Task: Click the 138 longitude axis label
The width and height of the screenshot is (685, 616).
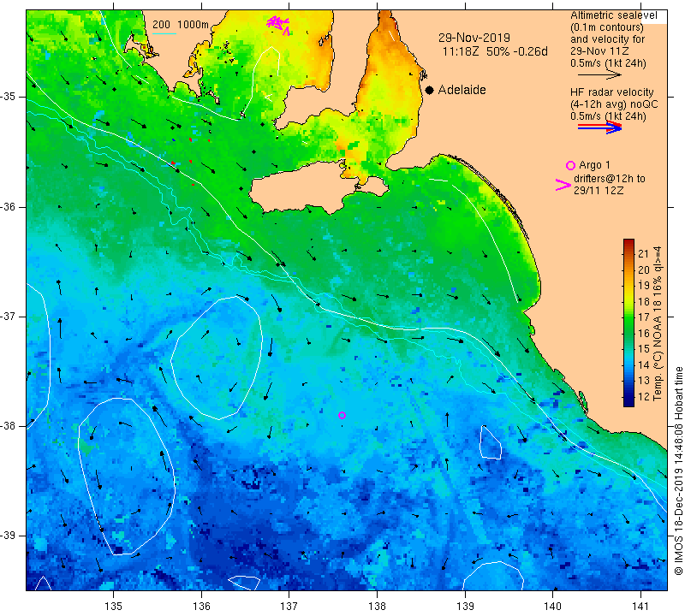Action: pos(377,606)
